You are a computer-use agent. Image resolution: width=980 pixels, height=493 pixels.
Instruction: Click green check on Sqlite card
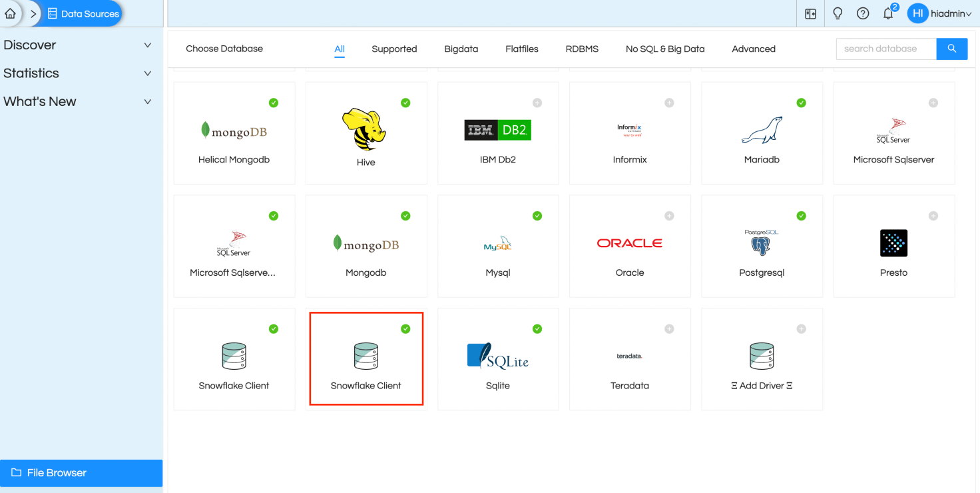tap(537, 329)
